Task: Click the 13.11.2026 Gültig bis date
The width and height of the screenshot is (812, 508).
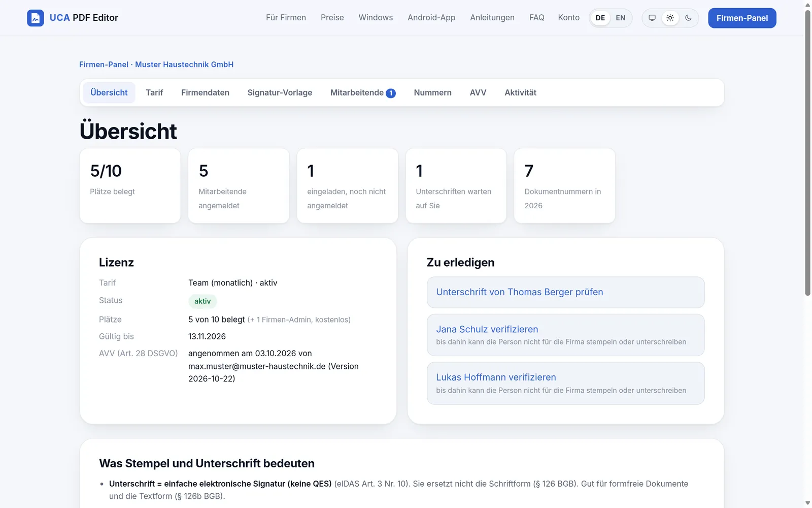Action: [x=207, y=336]
